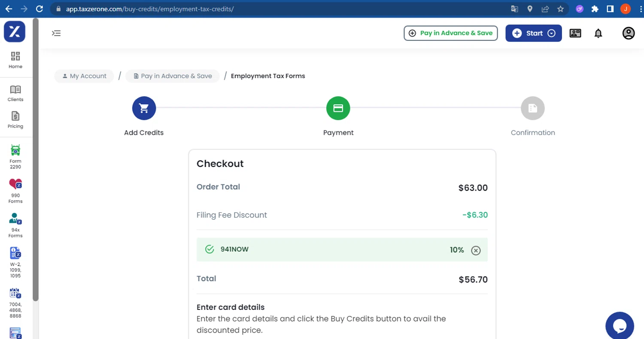Image resolution: width=644 pixels, height=339 pixels.
Task: Open Chrome profile J avatar
Action: point(626,9)
